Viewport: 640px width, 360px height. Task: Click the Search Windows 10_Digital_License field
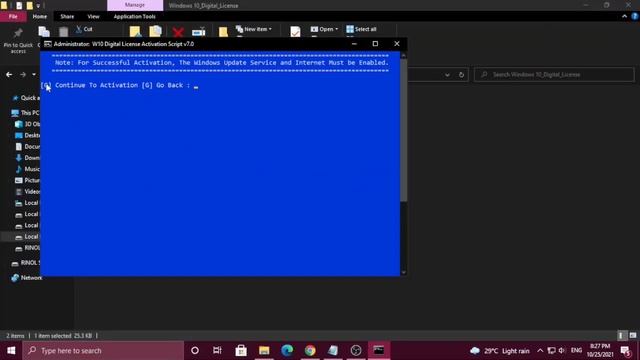(554, 75)
